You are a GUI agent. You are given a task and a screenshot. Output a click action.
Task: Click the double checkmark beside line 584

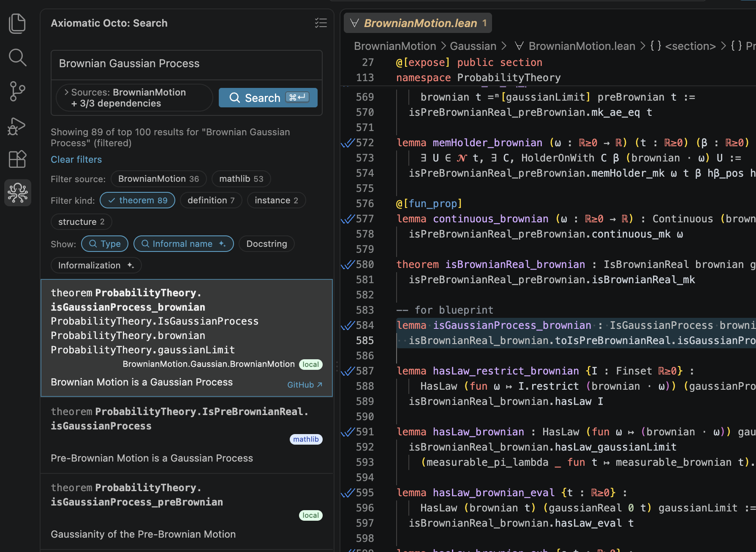(348, 325)
